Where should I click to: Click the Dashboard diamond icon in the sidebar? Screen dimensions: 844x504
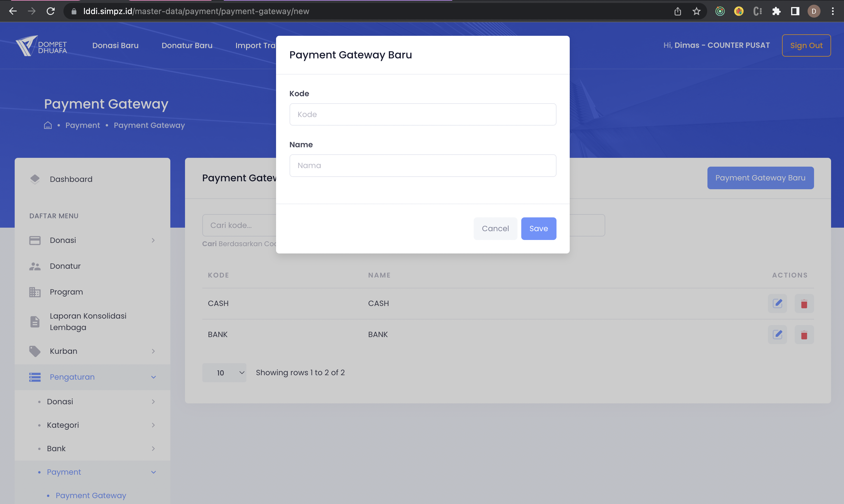(35, 179)
